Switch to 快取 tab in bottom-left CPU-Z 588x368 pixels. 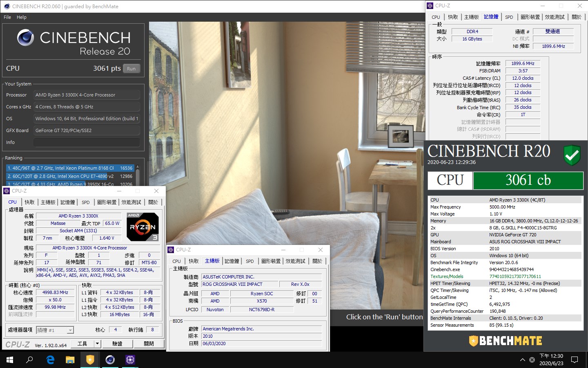pyautogui.click(x=29, y=202)
